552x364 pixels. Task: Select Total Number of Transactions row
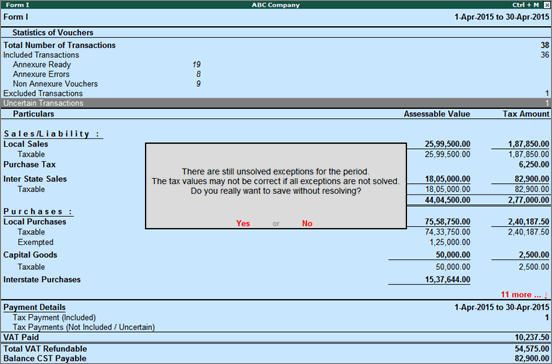tap(276, 45)
